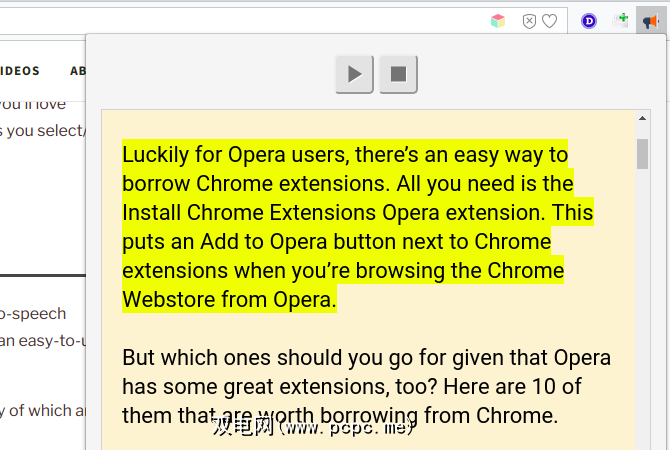This screenshot has width=670, height=450.
Task: Stop reading with the Stop button
Action: pos(398,74)
